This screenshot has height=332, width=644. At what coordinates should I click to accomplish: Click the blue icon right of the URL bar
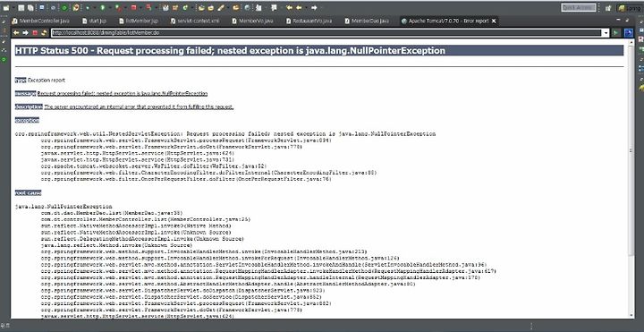629,33
